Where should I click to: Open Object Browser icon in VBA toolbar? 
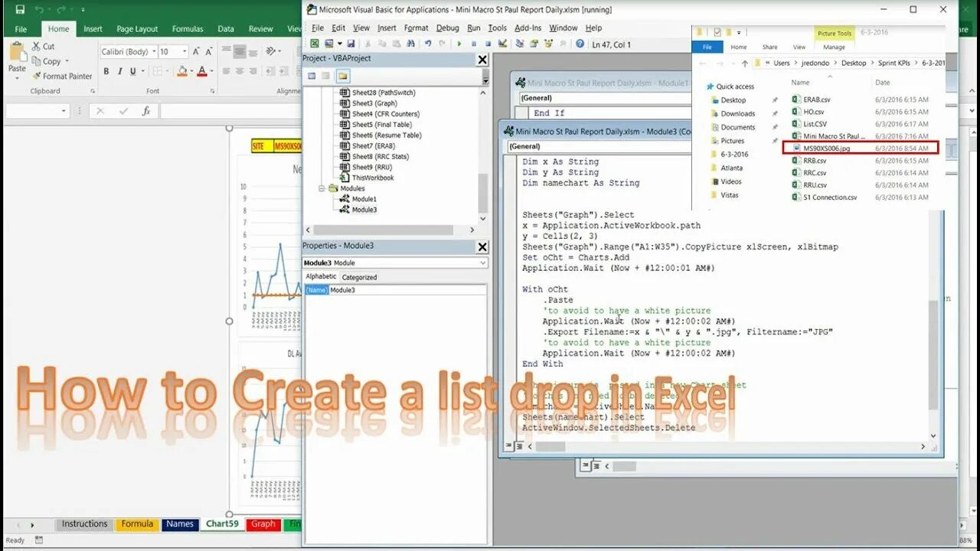(x=547, y=44)
